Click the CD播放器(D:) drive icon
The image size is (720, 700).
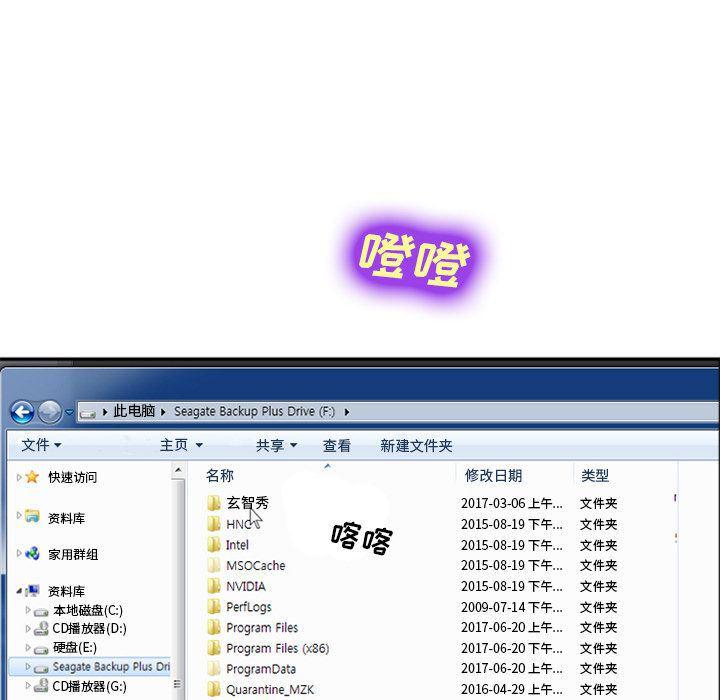pyautogui.click(x=41, y=629)
